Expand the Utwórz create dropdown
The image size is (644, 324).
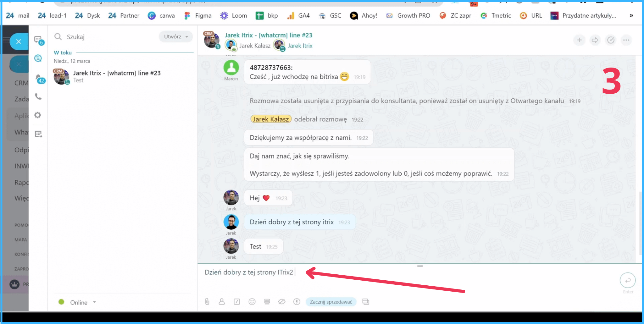pos(176,37)
